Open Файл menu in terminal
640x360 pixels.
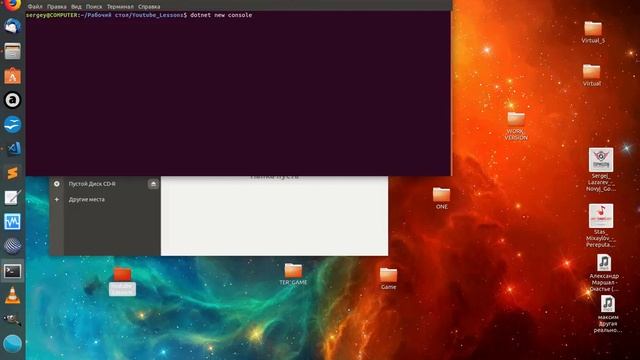(x=35, y=7)
